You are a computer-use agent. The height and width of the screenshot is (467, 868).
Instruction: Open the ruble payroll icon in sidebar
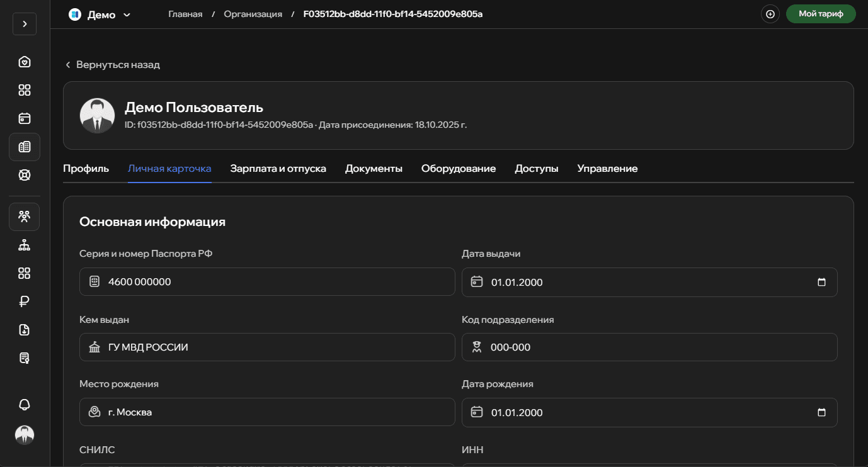(x=25, y=301)
